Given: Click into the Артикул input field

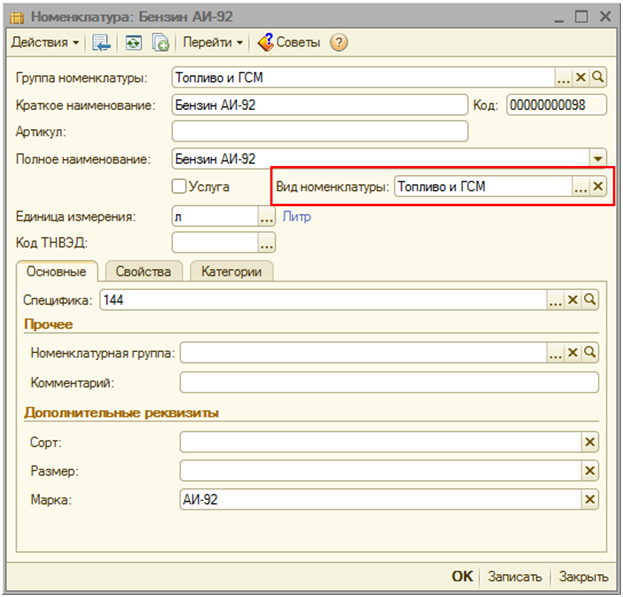Looking at the screenshot, I should [320, 132].
